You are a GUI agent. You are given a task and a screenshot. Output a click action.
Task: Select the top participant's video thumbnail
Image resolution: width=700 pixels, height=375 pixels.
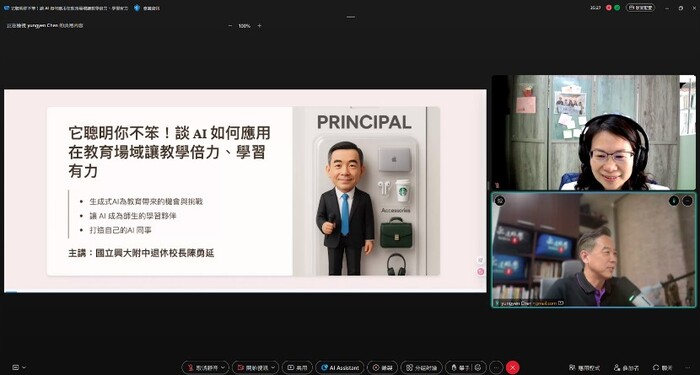594,133
